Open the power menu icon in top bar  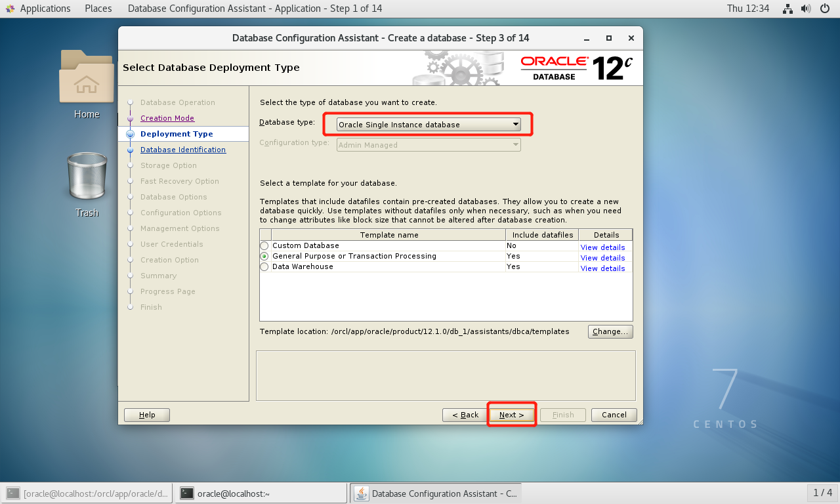click(824, 9)
